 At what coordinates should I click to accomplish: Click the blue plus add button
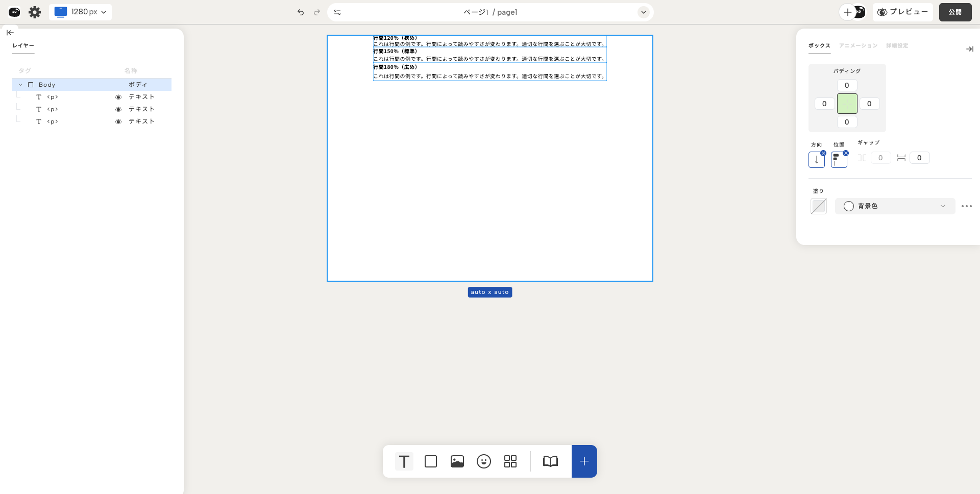[584, 461]
